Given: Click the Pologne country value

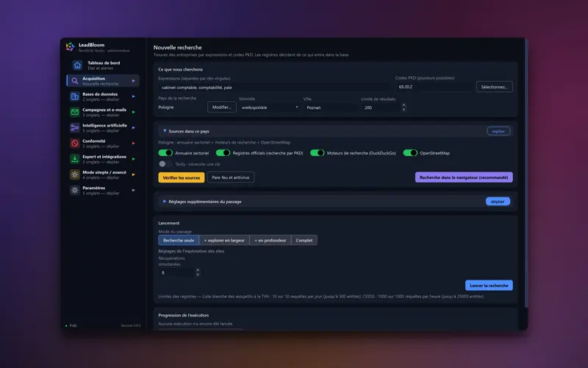Looking at the screenshot, I should pos(166,107).
